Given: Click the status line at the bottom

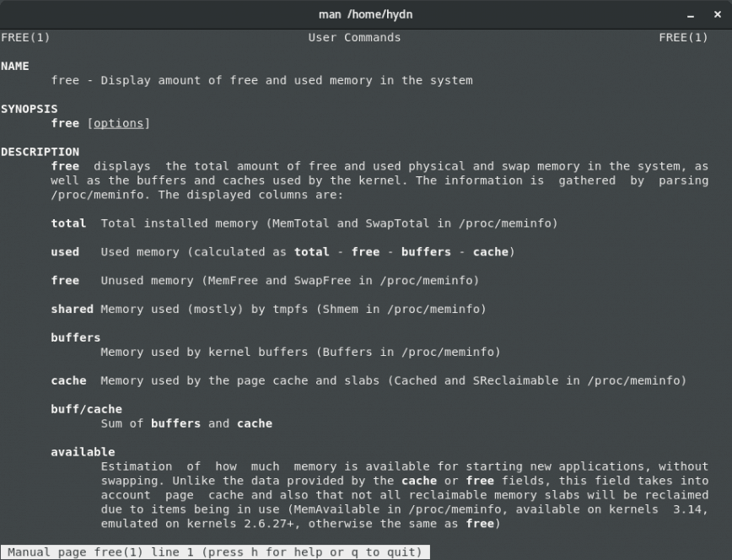Looking at the screenshot, I should tap(211, 552).
